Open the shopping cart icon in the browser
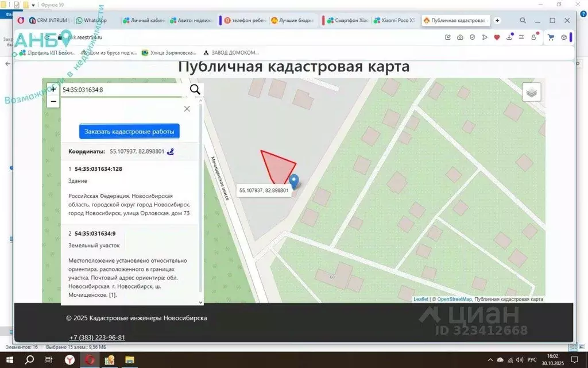This screenshot has height=368, width=588. [551, 37]
